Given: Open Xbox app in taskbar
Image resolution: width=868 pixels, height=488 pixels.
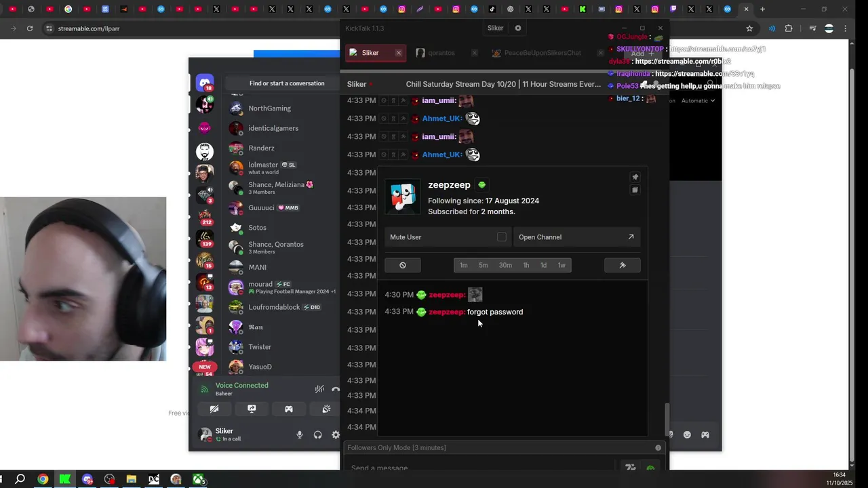Looking at the screenshot, I should coord(199,479).
